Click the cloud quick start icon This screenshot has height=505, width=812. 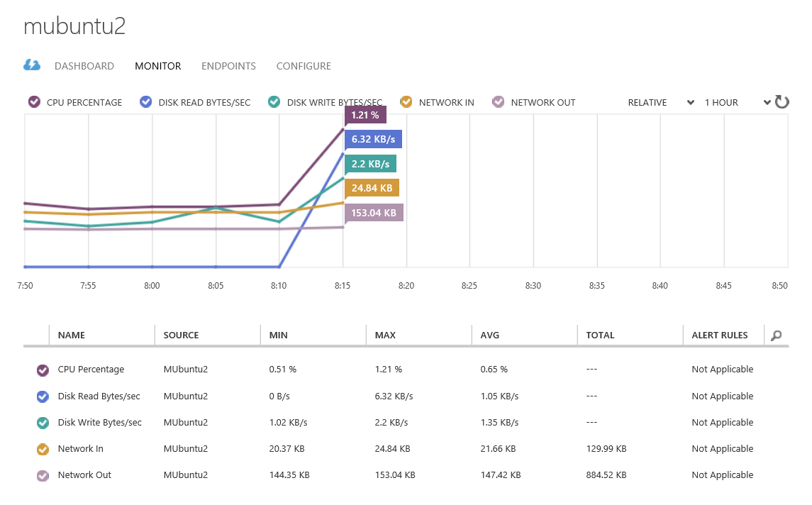(x=32, y=65)
